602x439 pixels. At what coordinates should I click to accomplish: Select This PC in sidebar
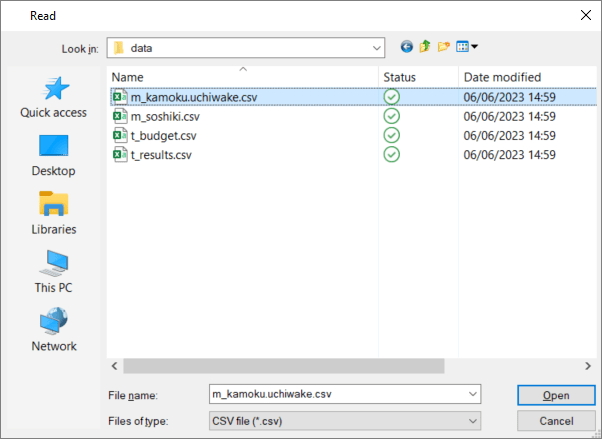pos(54,272)
